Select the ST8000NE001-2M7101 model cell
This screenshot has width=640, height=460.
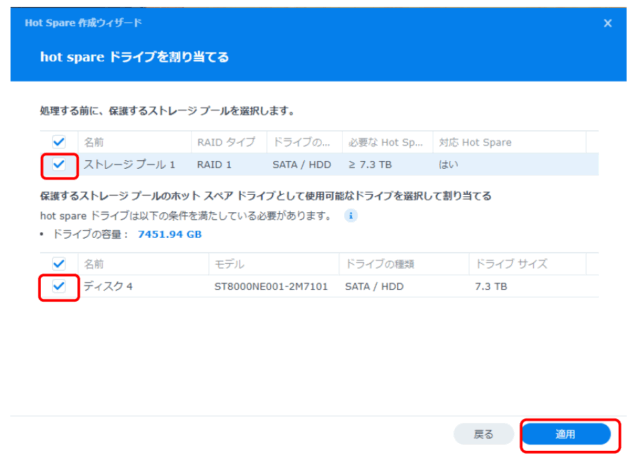pos(270,286)
